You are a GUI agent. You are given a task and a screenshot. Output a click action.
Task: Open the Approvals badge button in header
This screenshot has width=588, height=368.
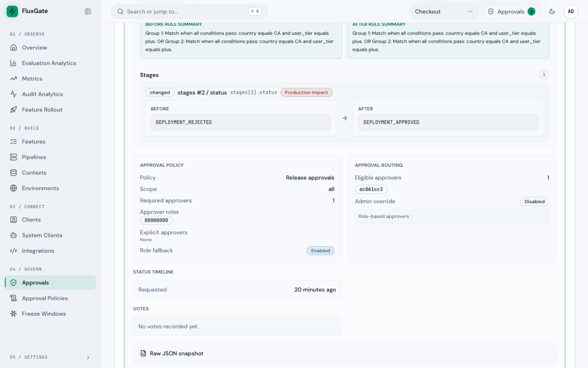click(x=511, y=12)
